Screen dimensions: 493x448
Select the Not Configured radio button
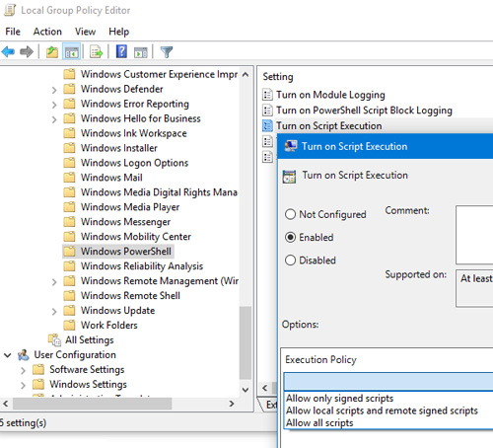pyautogui.click(x=290, y=214)
